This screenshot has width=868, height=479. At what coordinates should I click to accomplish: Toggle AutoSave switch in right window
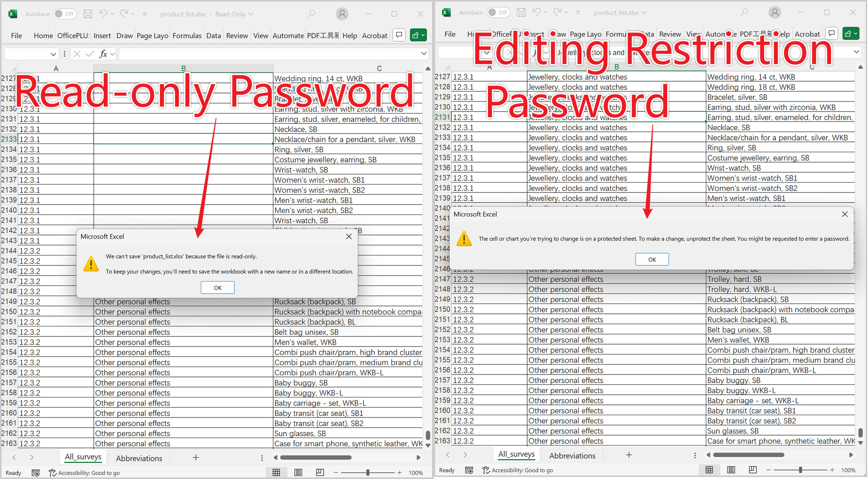click(x=498, y=13)
